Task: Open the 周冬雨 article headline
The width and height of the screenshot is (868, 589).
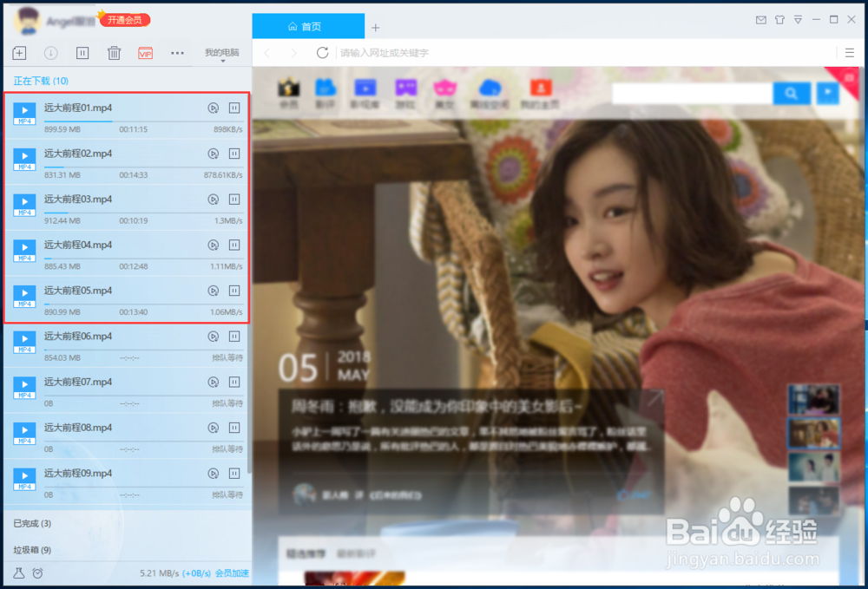Action: (x=437, y=407)
